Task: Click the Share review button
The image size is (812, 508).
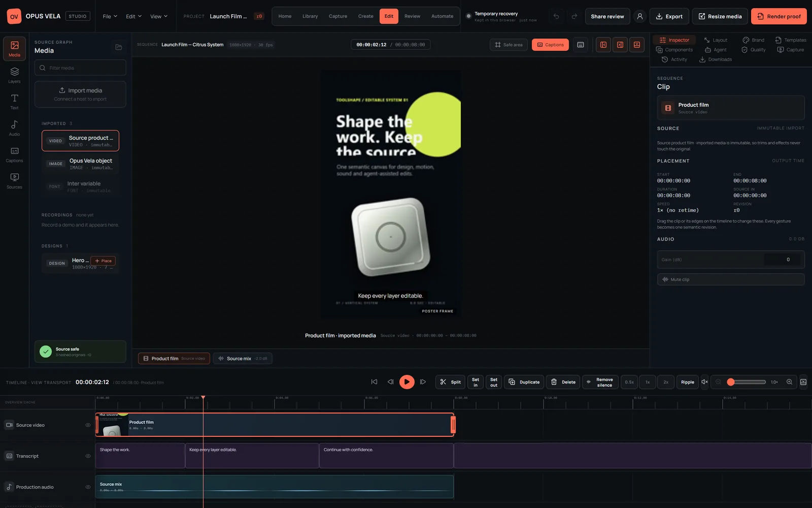Action: (x=607, y=16)
